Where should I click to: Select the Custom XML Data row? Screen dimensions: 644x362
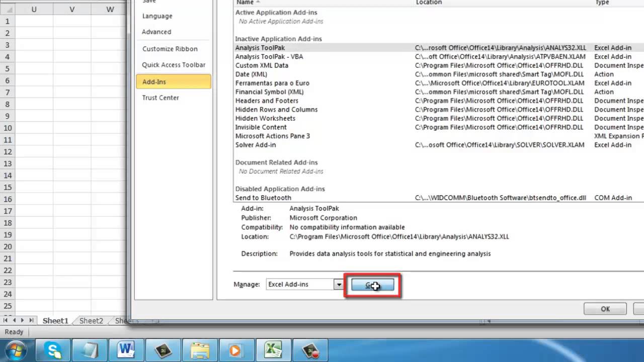point(439,65)
